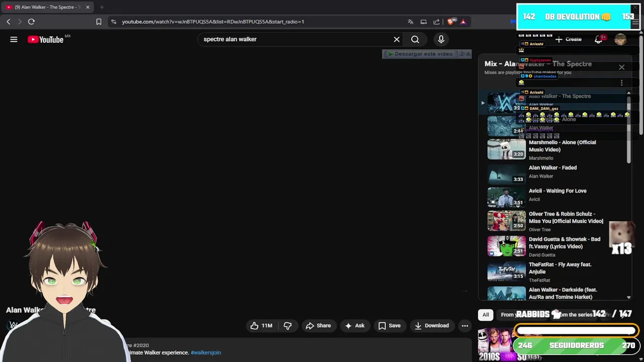Image resolution: width=644 pixels, height=362 pixels.
Task: Play Alan Walker - Faded from playlist
Action: tap(552, 168)
